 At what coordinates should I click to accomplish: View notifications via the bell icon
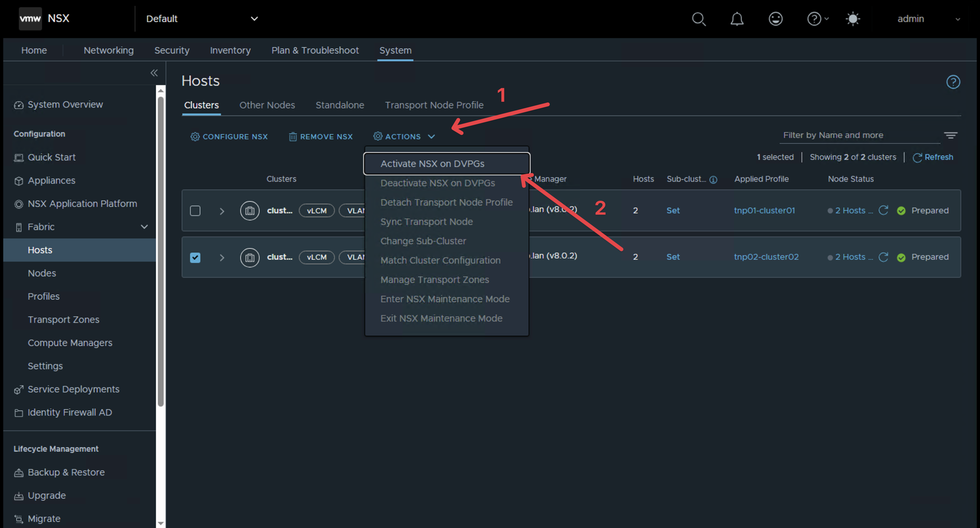(x=737, y=19)
